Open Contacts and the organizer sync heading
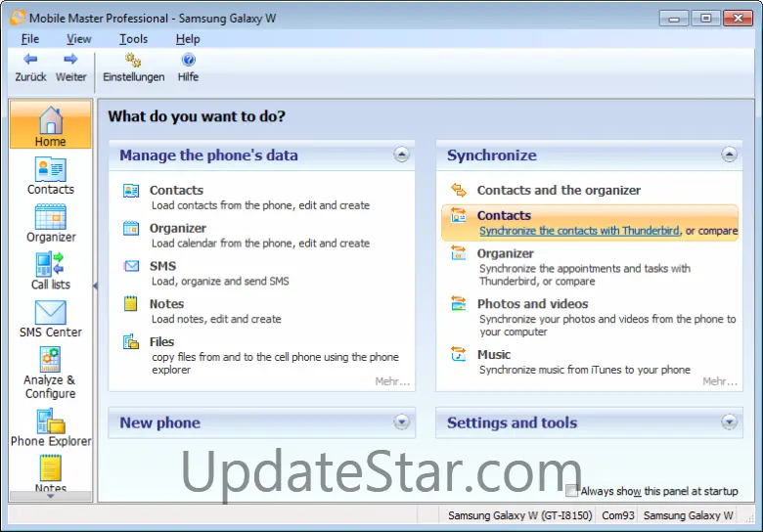 [559, 190]
